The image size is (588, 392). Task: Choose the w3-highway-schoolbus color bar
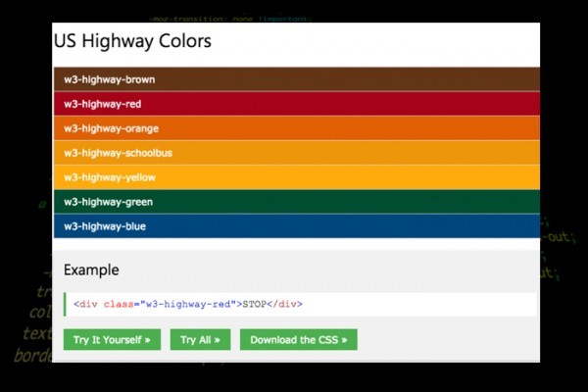click(x=297, y=153)
